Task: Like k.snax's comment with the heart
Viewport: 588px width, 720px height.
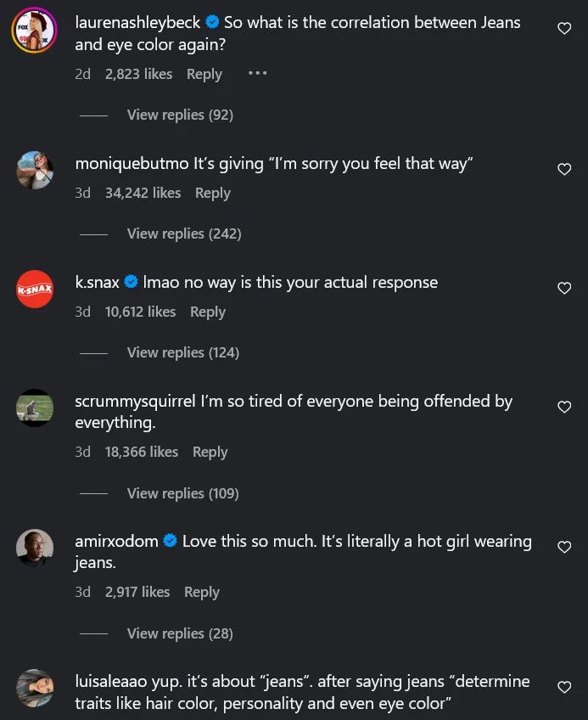Action: 564,288
